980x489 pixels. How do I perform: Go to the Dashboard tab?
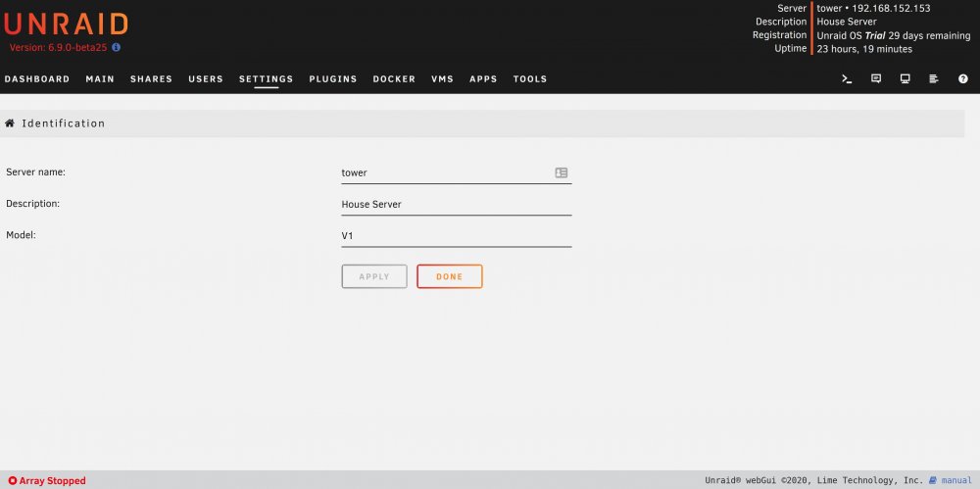[37, 78]
